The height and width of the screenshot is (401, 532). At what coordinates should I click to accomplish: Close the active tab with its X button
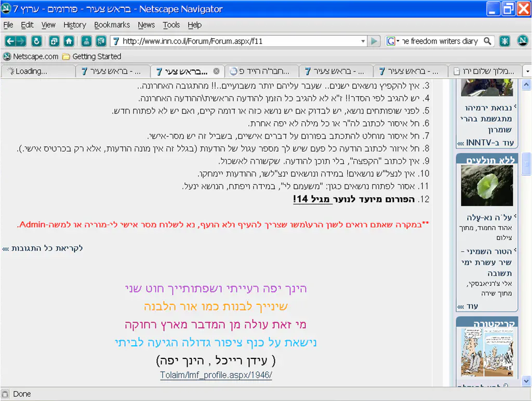pos(217,71)
